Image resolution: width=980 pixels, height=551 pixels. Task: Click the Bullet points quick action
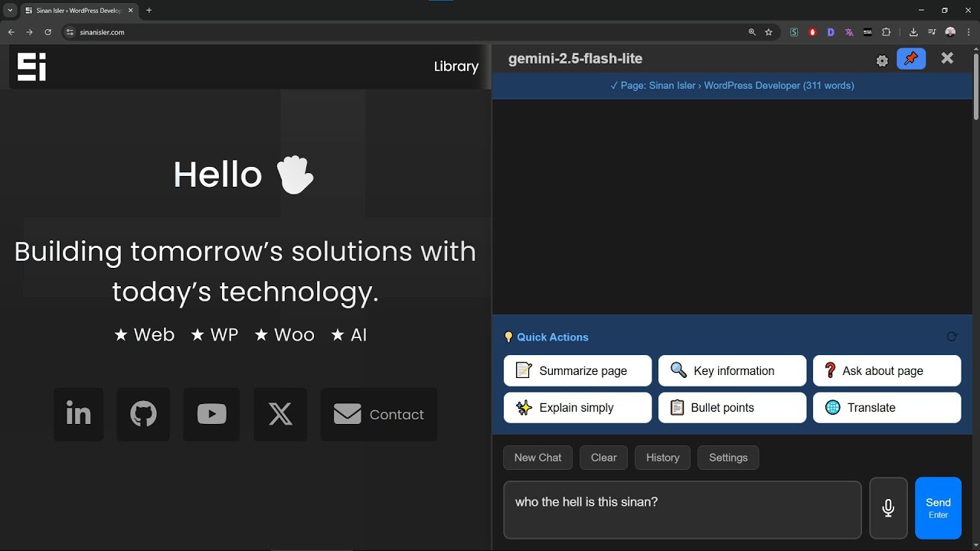pos(732,408)
